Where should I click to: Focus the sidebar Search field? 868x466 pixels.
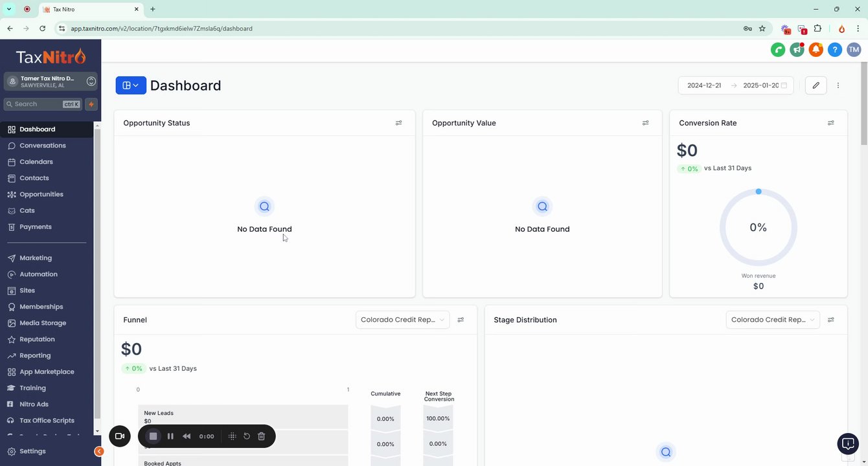pyautogui.click(x=43, y=104)
